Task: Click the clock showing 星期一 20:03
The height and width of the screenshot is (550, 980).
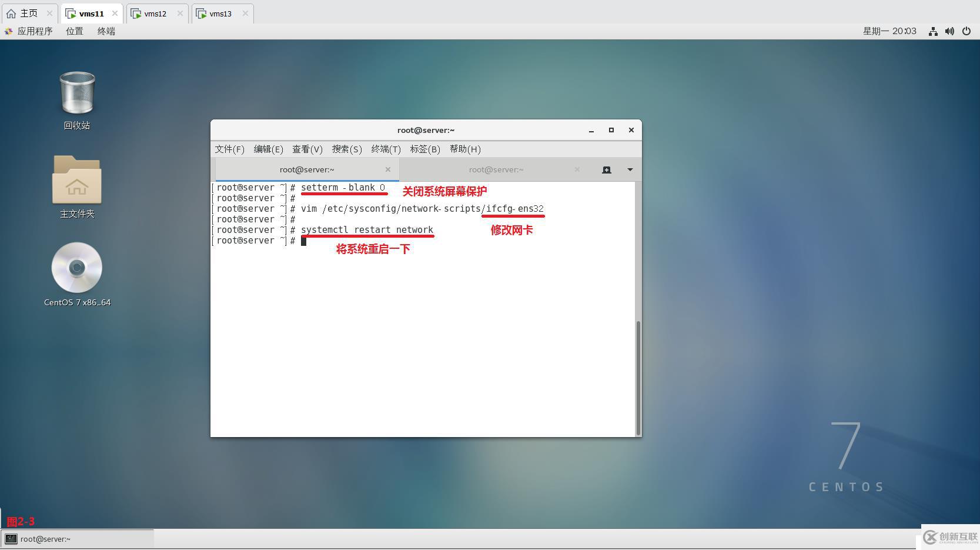Action: pos(889,31)
